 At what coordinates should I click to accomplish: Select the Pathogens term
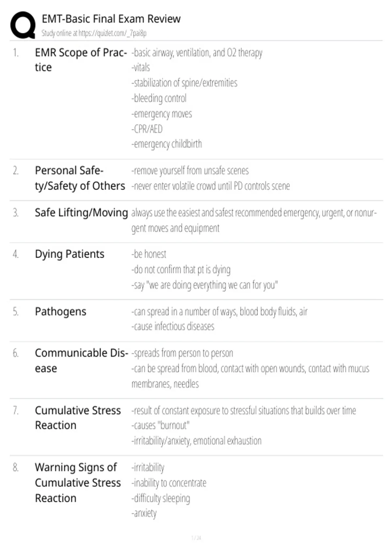pos(61,312)
